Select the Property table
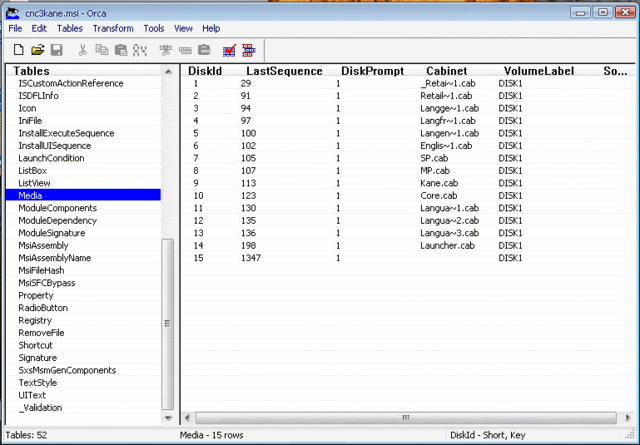Image resolution: width=640 pixels, height=445 pixels. pyautogui.click(x=36, y=295)
